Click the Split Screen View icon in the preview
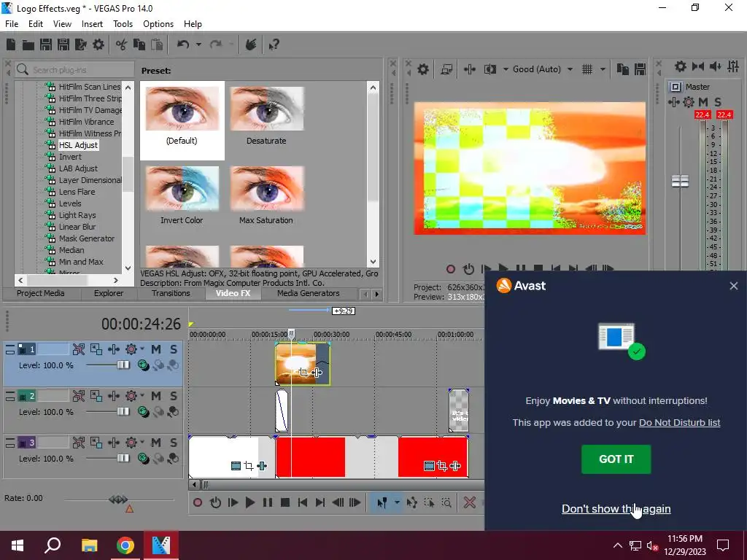Image resolution: width=747 pixels, height=560 pixels. coord(490,69)
